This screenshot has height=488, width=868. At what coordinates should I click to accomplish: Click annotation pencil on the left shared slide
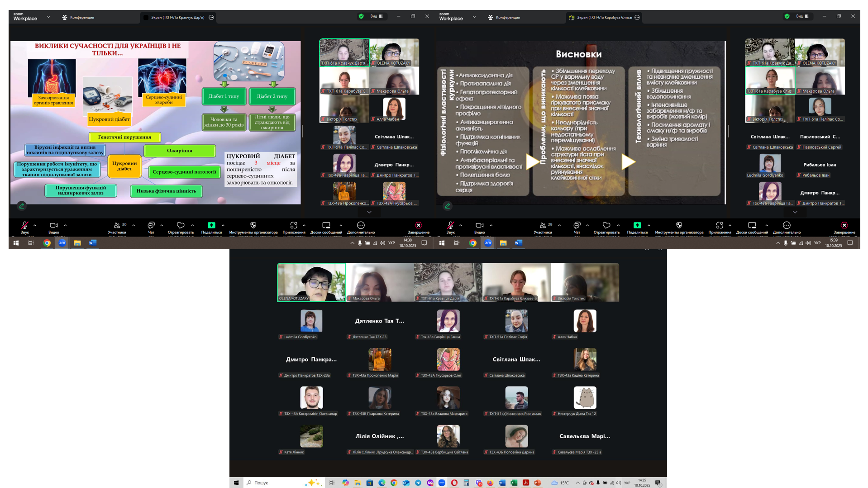tap(22, 206)
